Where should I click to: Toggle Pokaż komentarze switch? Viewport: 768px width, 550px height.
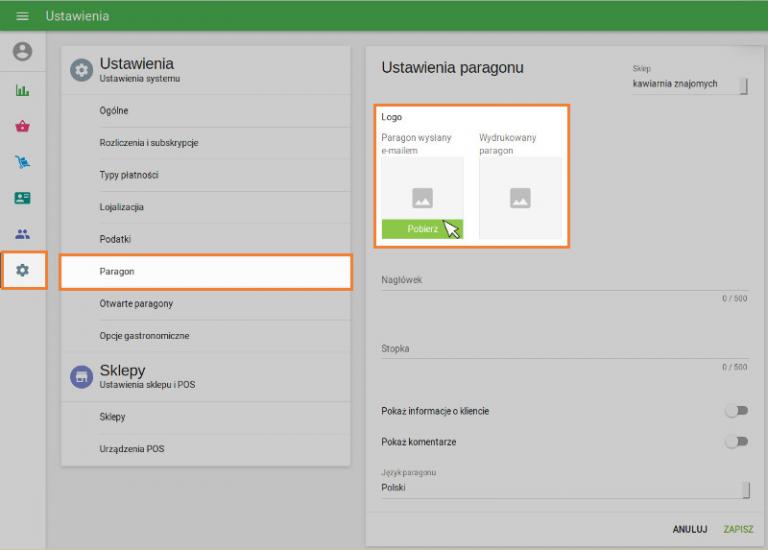pyautogui.click(x=736, y=442)
